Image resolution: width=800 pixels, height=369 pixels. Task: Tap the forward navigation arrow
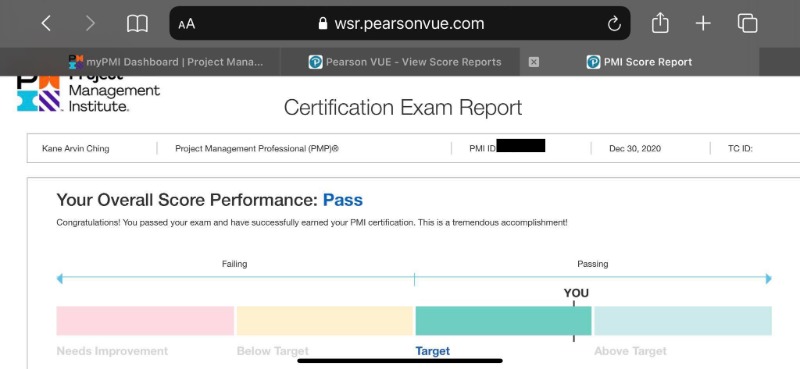click(90, 23)
